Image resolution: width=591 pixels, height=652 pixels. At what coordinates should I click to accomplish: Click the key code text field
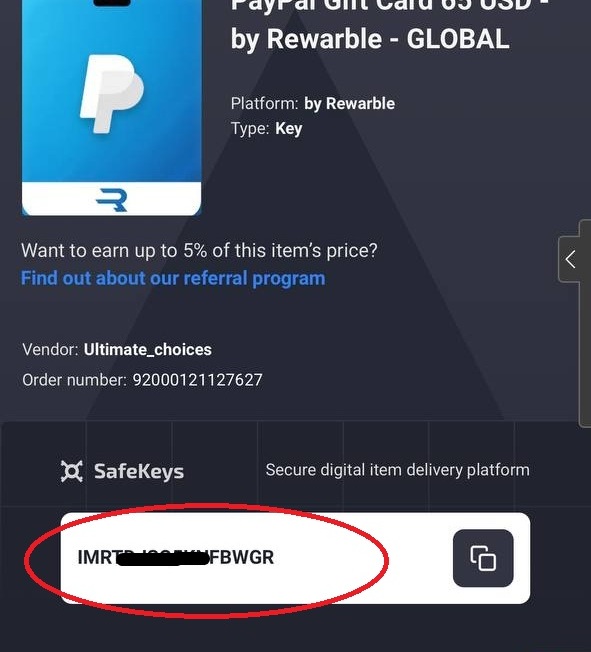click(x=295, y=558)
